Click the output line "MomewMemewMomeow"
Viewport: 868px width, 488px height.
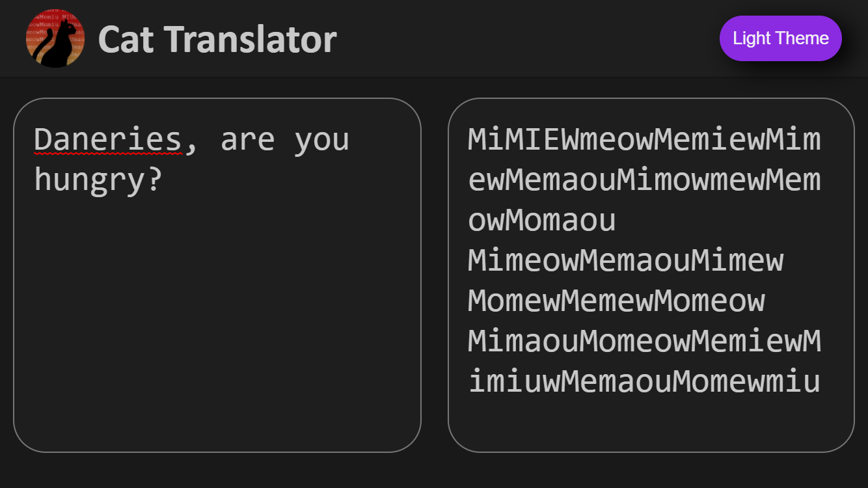click(x=616, y=301)
